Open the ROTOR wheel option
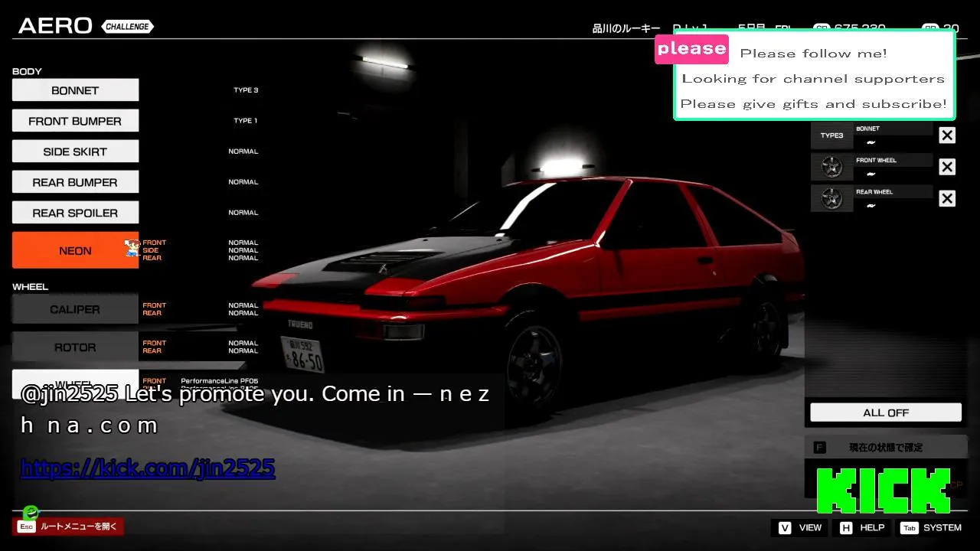Screen dimensions: 980x551 click(x=75, y=347)
